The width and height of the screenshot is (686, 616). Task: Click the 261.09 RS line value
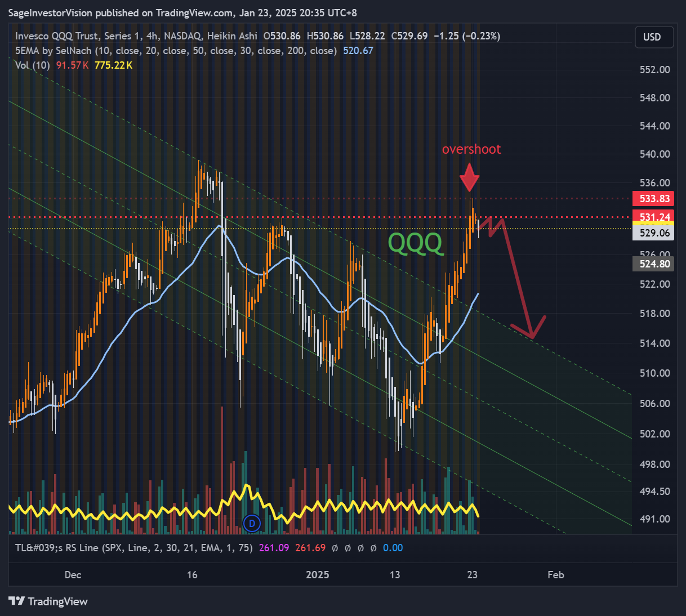(x=274, y=548)
